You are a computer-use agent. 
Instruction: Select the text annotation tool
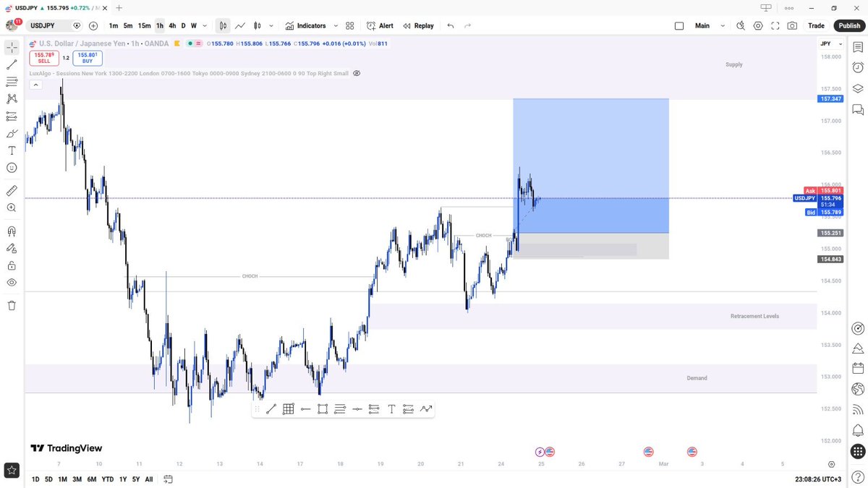(12, 150)
